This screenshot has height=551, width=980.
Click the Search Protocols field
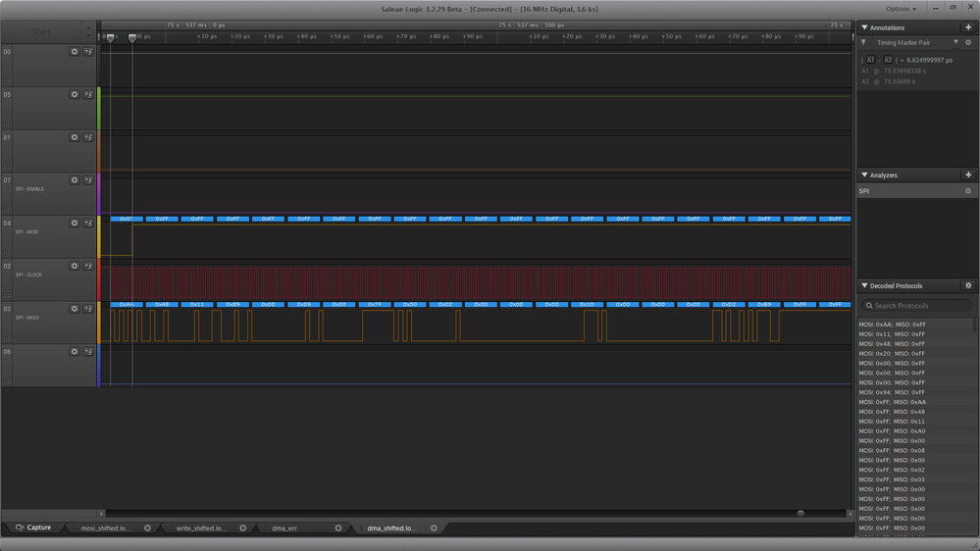click(x=915, y=306)
